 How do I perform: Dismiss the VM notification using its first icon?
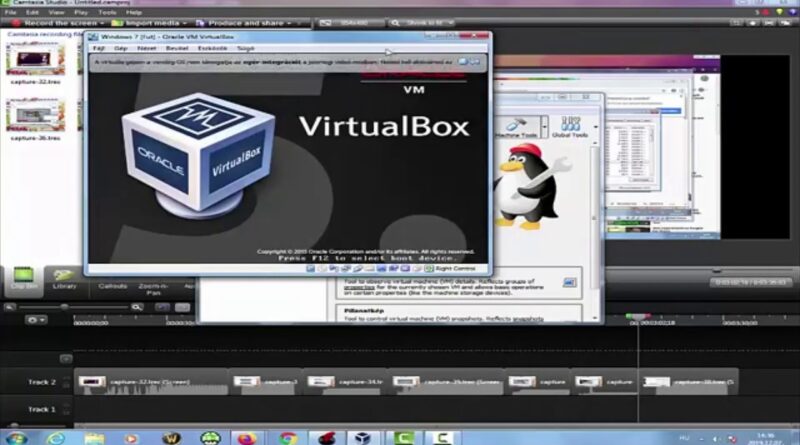463,62
